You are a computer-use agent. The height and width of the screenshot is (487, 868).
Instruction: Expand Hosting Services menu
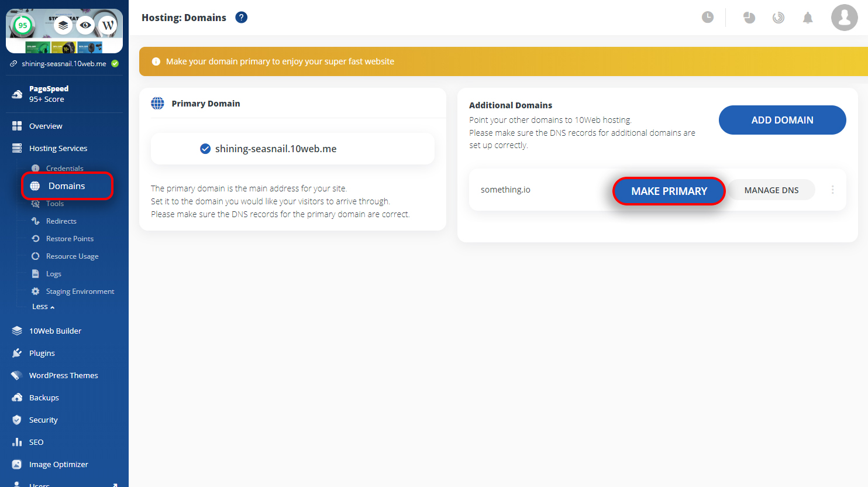(x=58, y=148)
